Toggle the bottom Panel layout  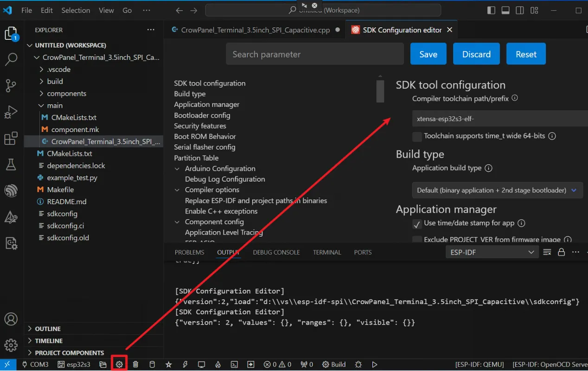pyautogui.click(x=505, y=10)
